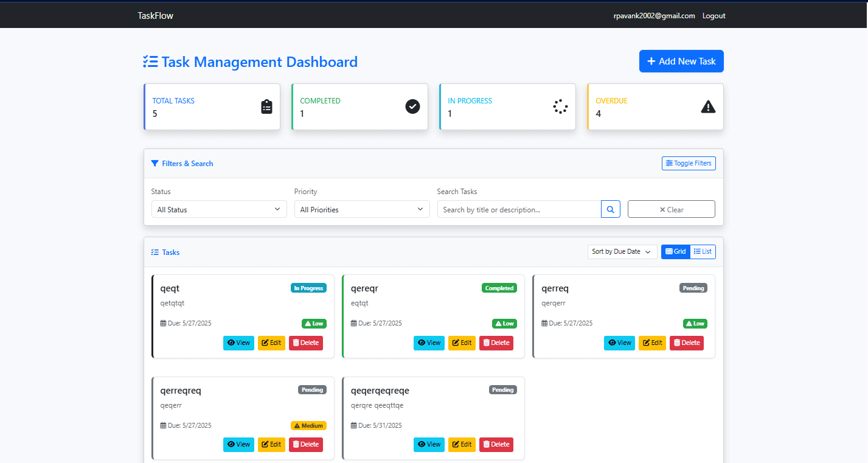
Task: Click the checkmark icon on Completed card
Action: [x=412, y=106]
